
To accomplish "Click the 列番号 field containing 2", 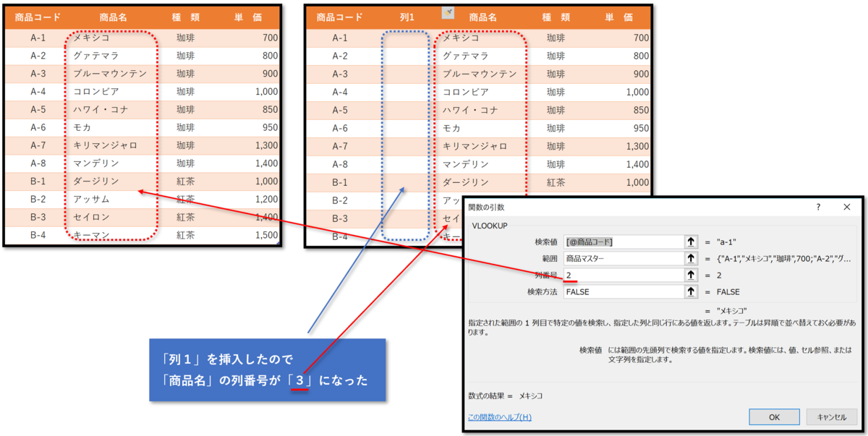I will click(624, 275).
